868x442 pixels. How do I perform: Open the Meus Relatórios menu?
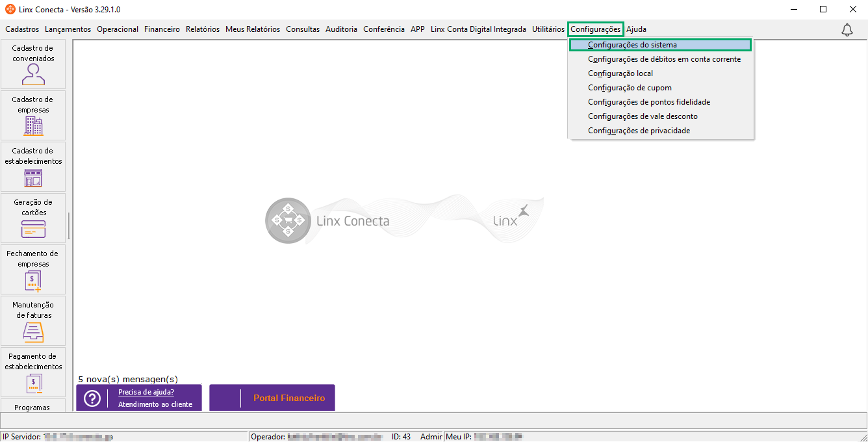tap(253, 29)
